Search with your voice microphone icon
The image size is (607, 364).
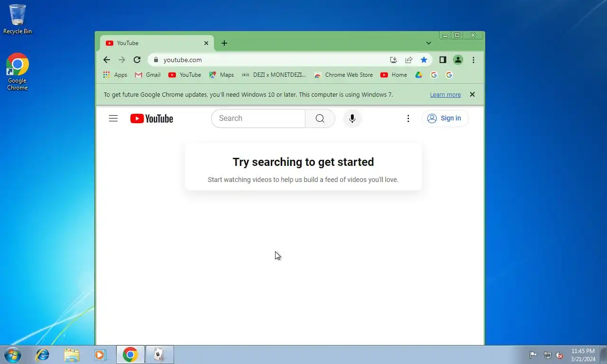click(352, 118)
